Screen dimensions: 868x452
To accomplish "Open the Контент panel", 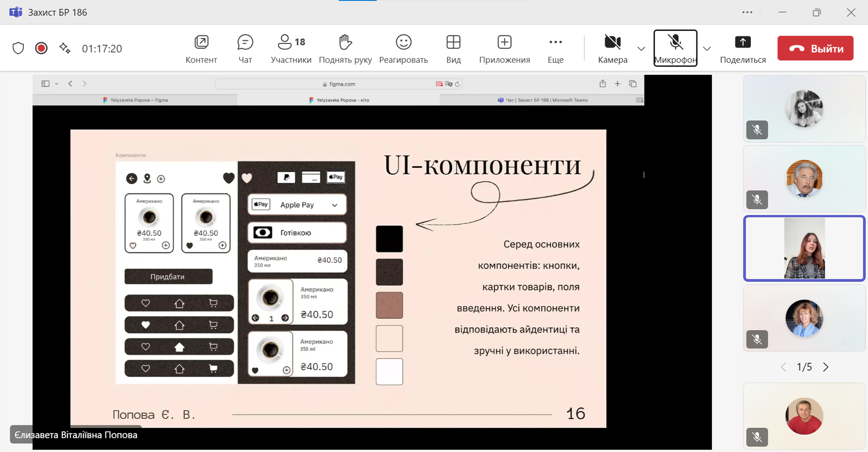I will coord(201,48).
